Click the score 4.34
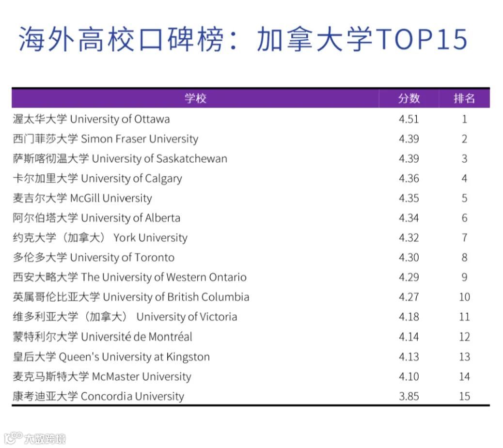 coord(409,218)
